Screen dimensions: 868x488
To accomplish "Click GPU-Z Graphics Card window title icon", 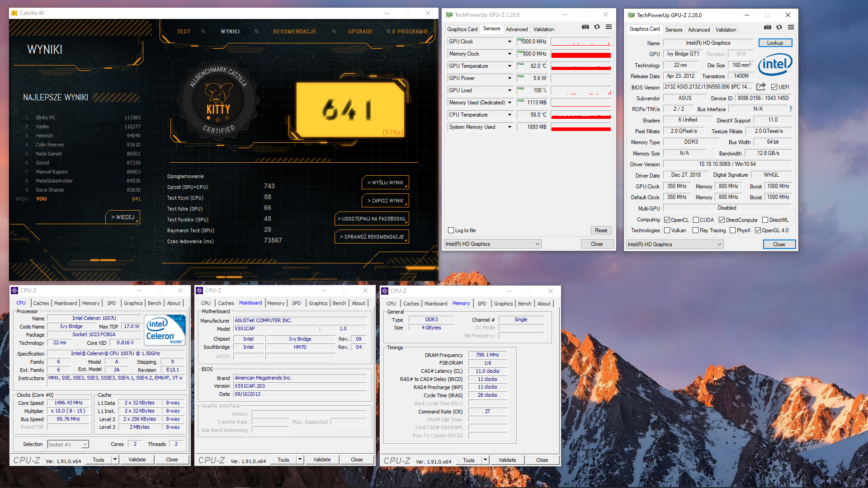I will pyautogui.click(x=632, y=15).
